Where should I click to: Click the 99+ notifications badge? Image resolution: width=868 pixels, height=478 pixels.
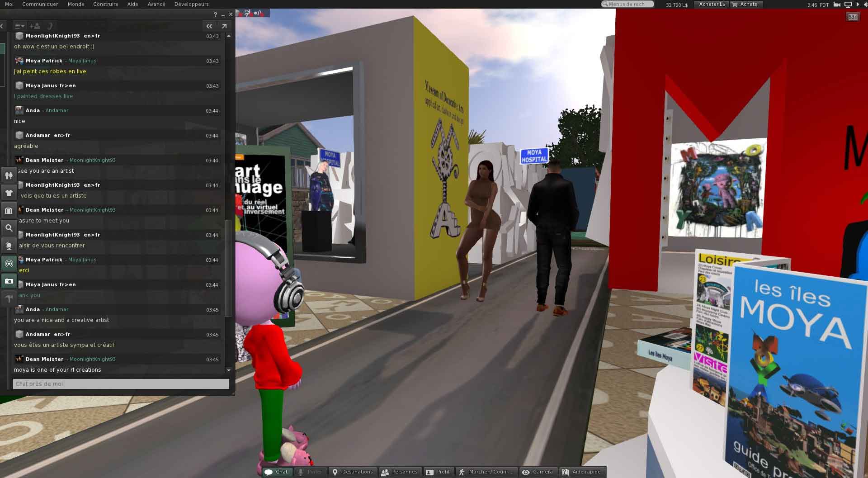853,17
